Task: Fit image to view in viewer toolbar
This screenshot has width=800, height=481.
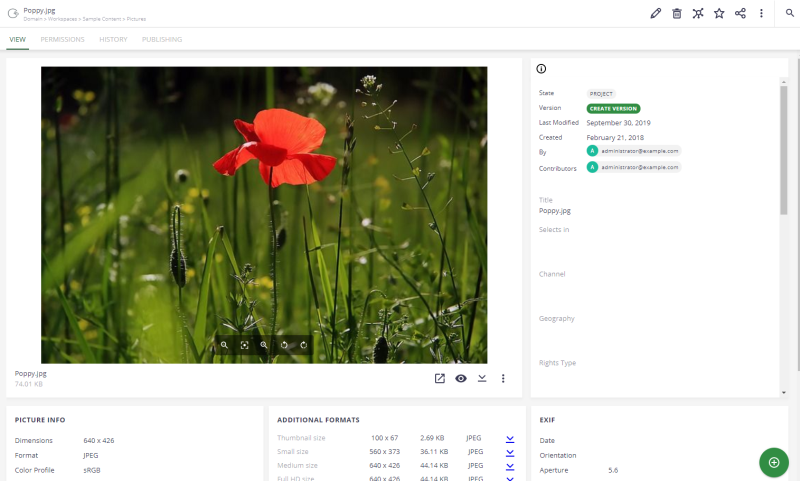Action: click(244, 345)
